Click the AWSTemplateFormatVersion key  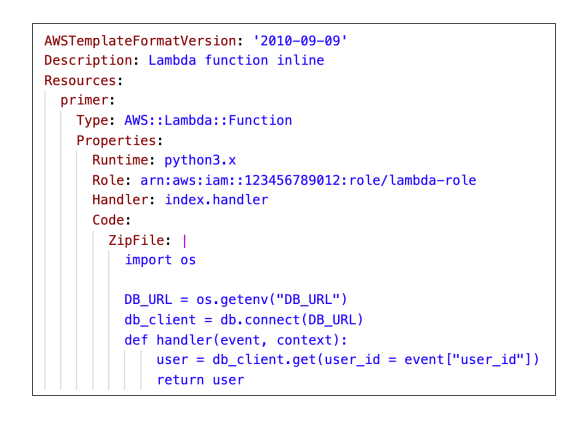[140, 40]
